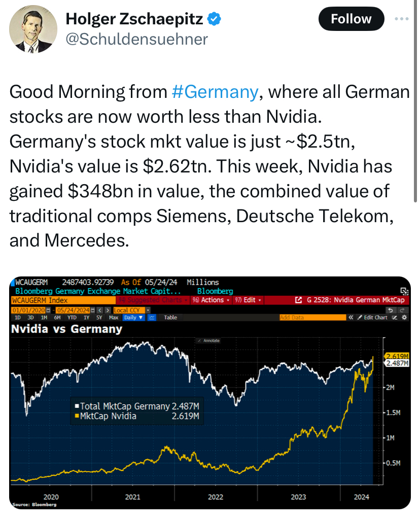Open the tweet's three-dot more options menu
The height and width of the screenshot is (525, 420).
(x=401, y=19)
